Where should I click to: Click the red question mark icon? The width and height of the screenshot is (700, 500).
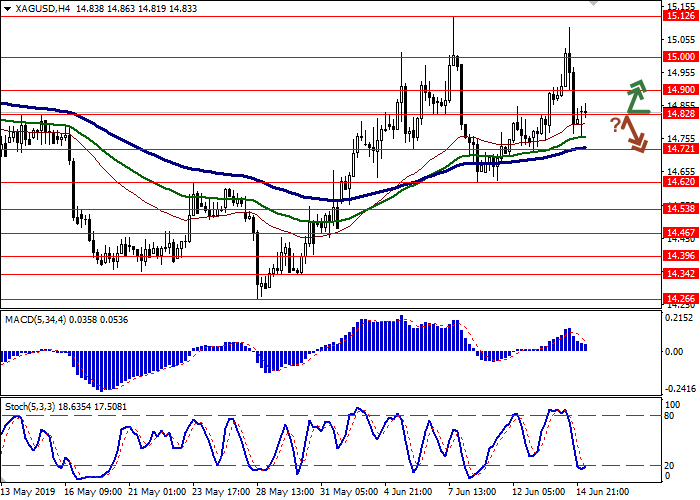point(615,124)
